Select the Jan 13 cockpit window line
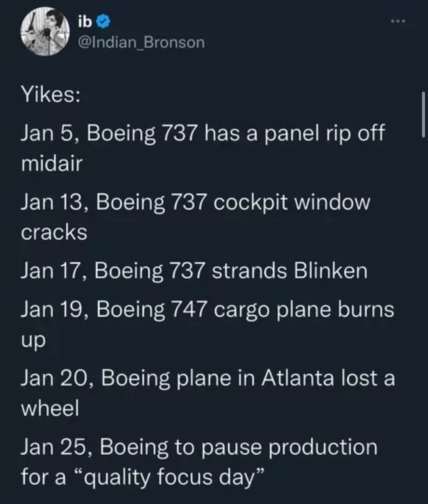 tap(196, 216)
